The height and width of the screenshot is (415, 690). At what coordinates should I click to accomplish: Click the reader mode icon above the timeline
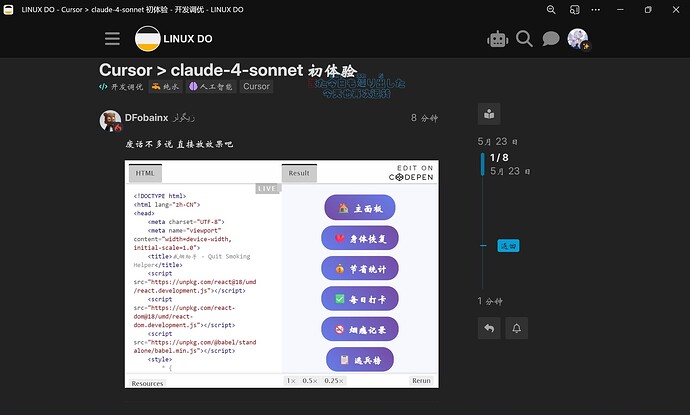[489, 114]
